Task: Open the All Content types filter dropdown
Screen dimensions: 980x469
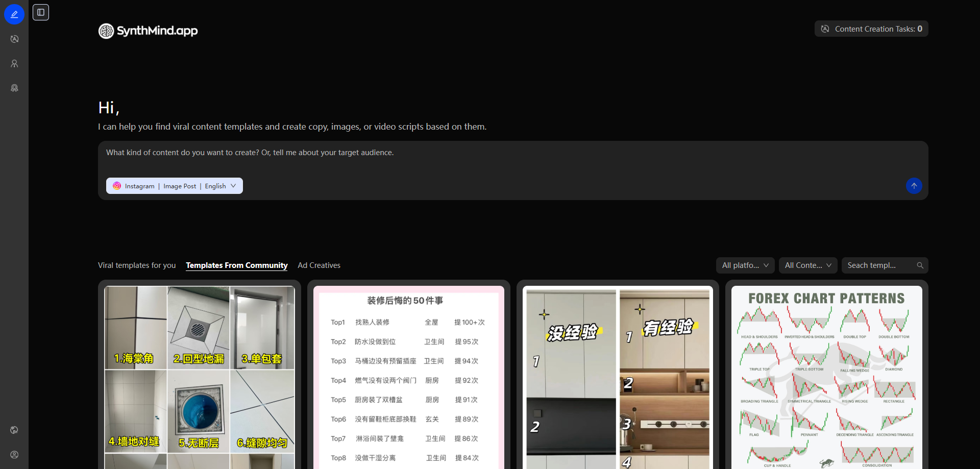Action: point(808,265)
